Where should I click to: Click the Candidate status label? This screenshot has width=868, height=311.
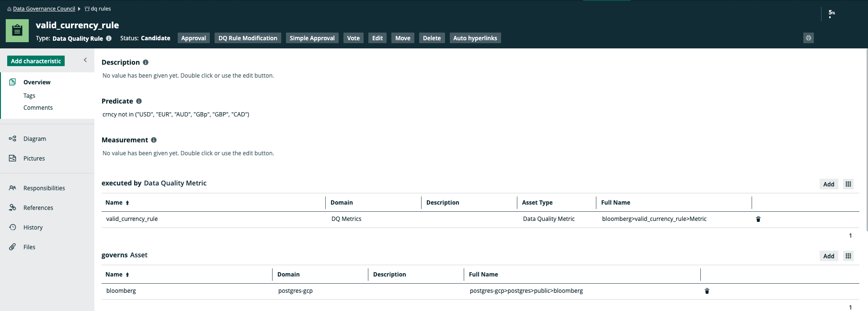tap(156, 38)
